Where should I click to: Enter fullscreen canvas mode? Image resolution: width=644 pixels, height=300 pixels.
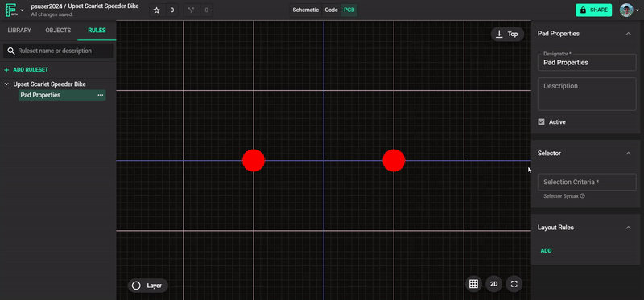click(514, 284)
